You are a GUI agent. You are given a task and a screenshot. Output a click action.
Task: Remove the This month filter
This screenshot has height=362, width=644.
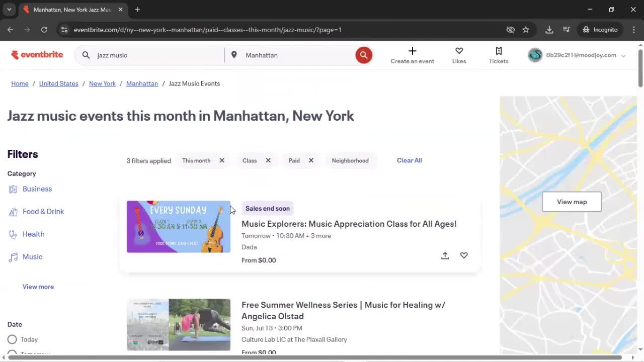tap(222, 160)
